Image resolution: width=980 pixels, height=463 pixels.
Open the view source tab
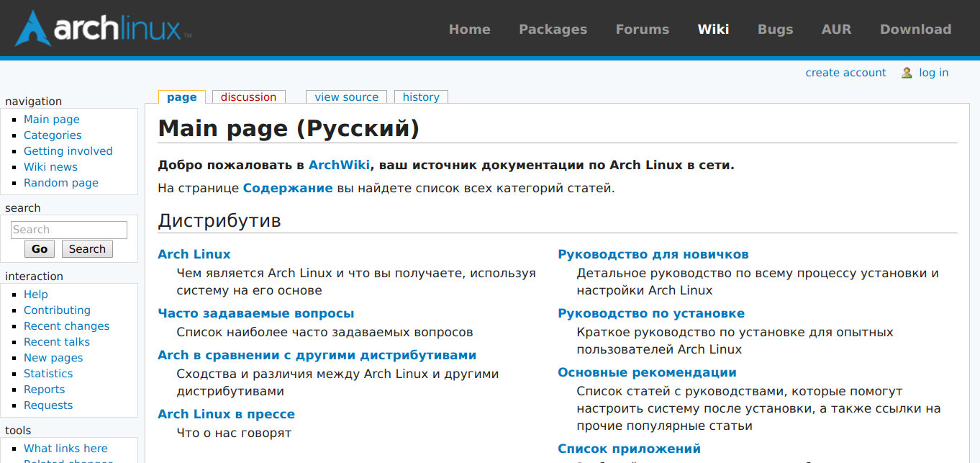coord(346,97)
